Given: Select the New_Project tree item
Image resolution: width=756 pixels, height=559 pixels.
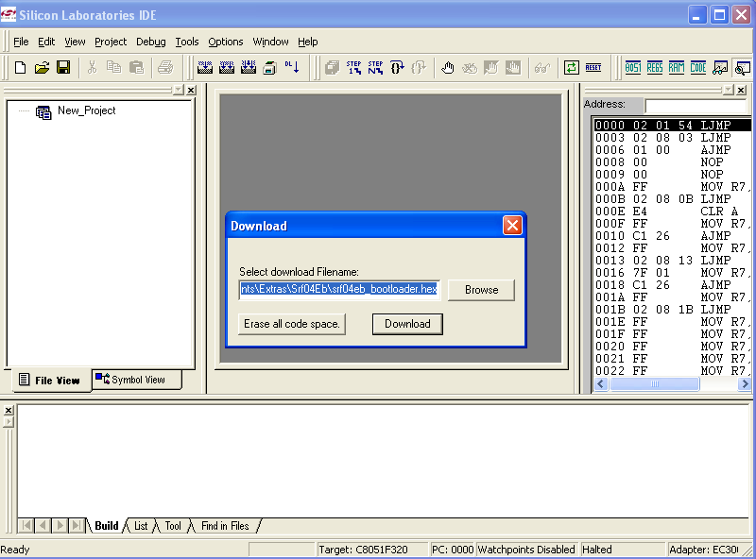Looking at the screenshot, I should coord(86,110).
